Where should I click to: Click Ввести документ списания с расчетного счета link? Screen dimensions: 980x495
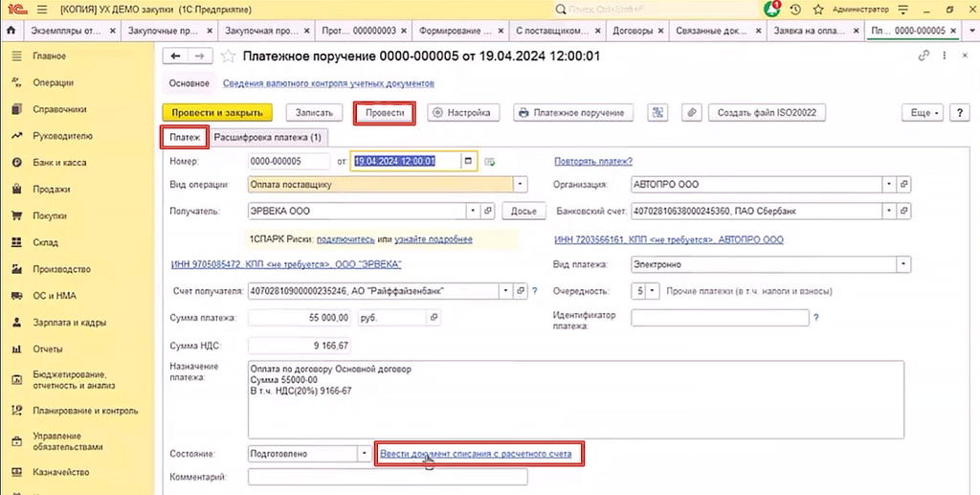[x=476, y=455]
